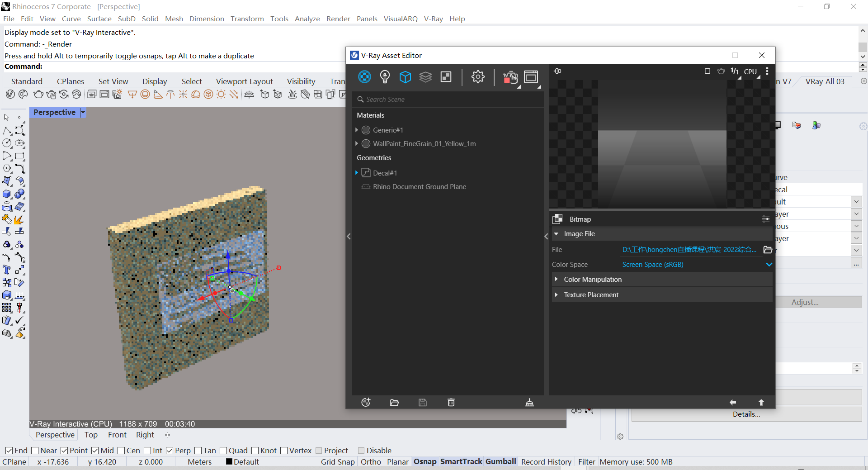Image resolution: width=868 pixels, height=470 pixels.
Task: Click Default layer color swatch
Action: [229, 461]
